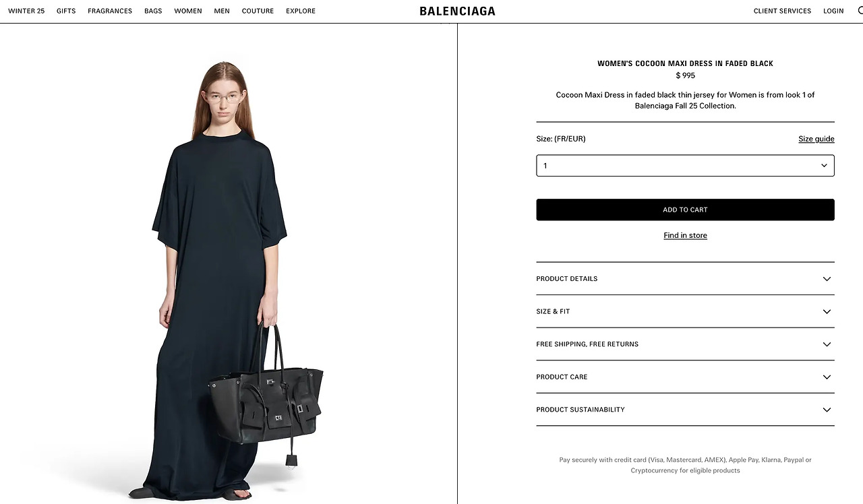This screenshot has height=504, width=863.
Task: Open the Find in store link
Action: point(685,235)
